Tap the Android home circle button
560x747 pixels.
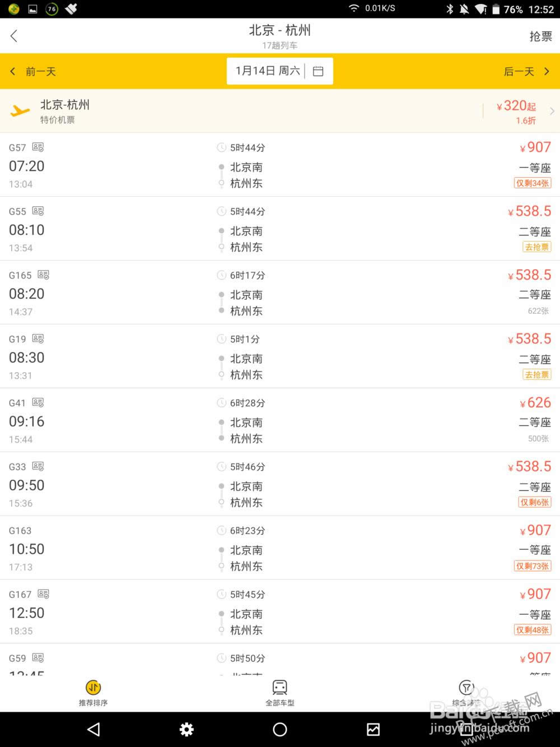coord(279,729)
